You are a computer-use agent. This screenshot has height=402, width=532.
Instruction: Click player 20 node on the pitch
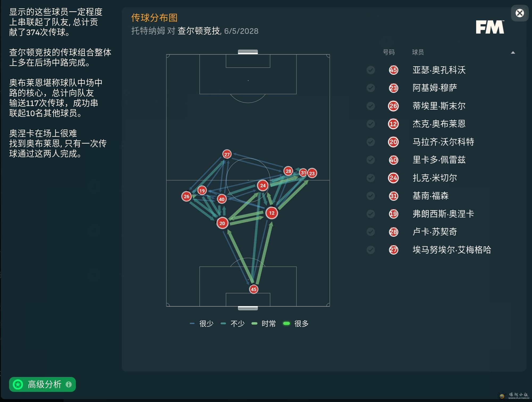(222, 223)
